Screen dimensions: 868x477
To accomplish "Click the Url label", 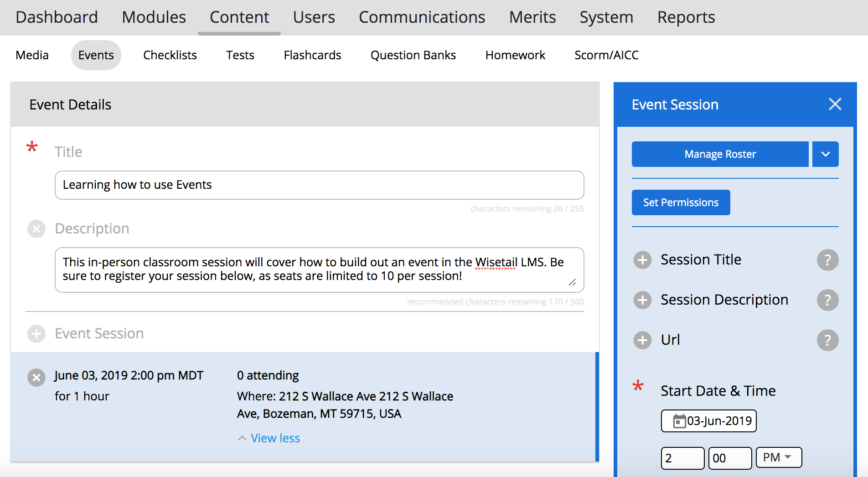I will (671, 340).
